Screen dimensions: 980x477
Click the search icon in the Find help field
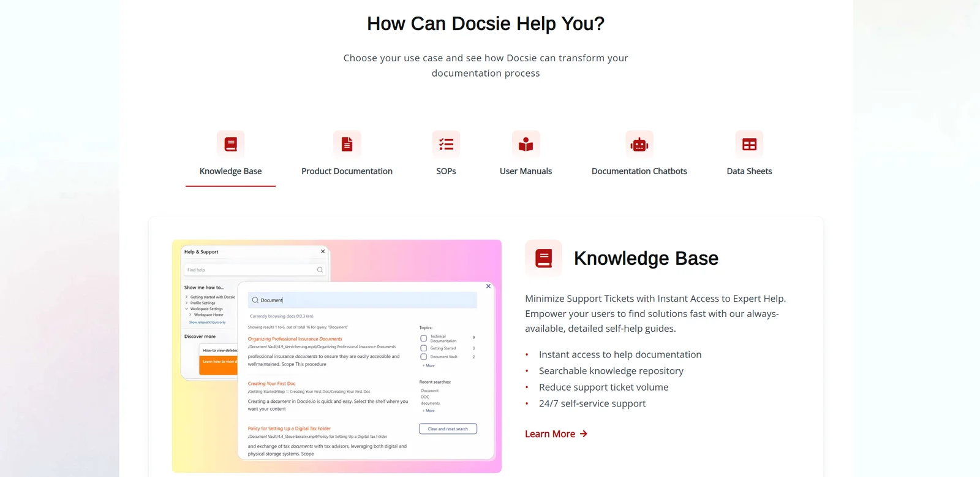click(x=320, y=270)
